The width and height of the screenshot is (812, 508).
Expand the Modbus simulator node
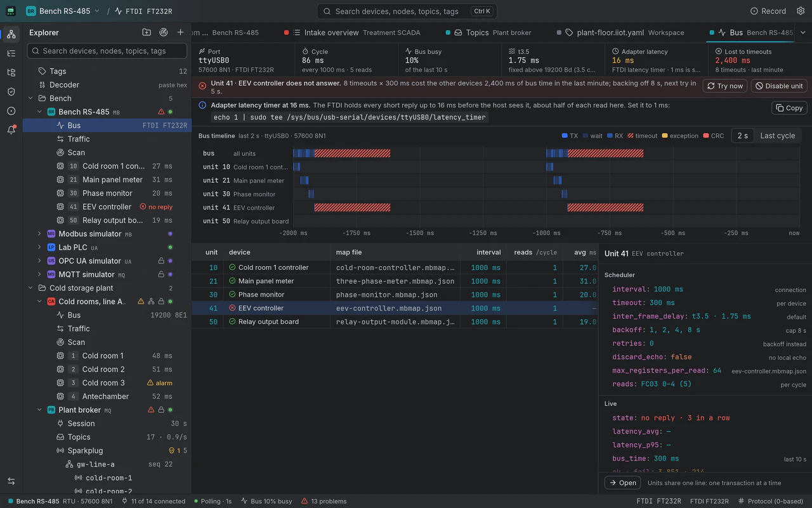[x=39, y=234]
